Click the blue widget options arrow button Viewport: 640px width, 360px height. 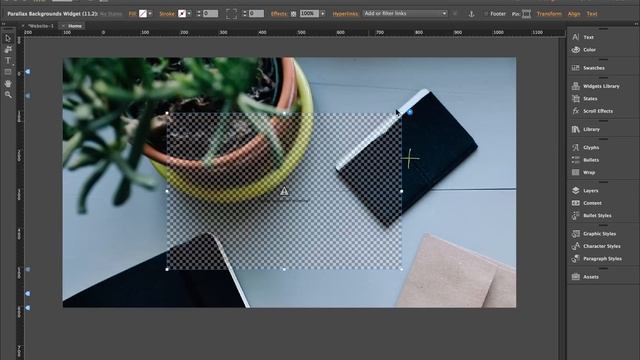[x=410, y=112]
